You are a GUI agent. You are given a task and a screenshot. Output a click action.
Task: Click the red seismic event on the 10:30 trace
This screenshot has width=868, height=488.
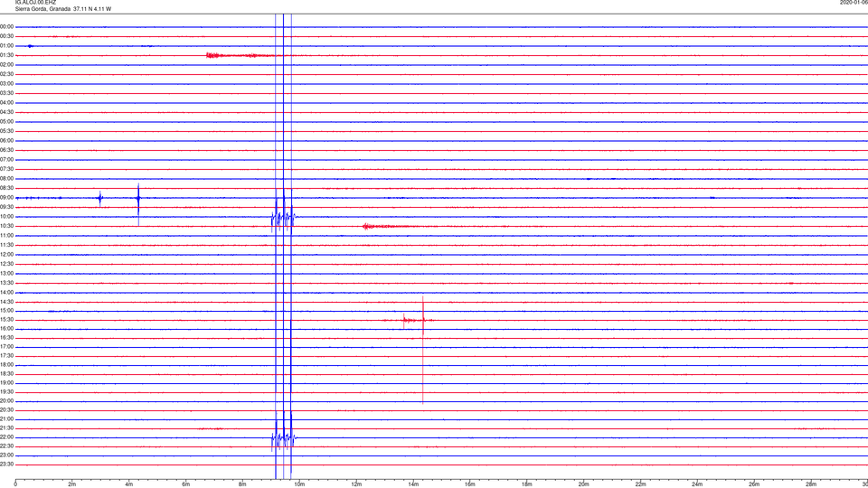click(391, 226)
